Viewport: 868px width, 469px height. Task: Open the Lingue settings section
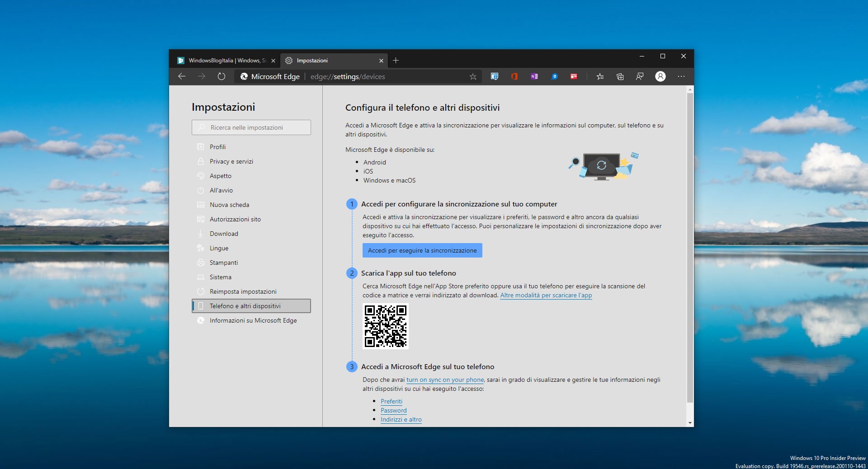pos(251,248)
